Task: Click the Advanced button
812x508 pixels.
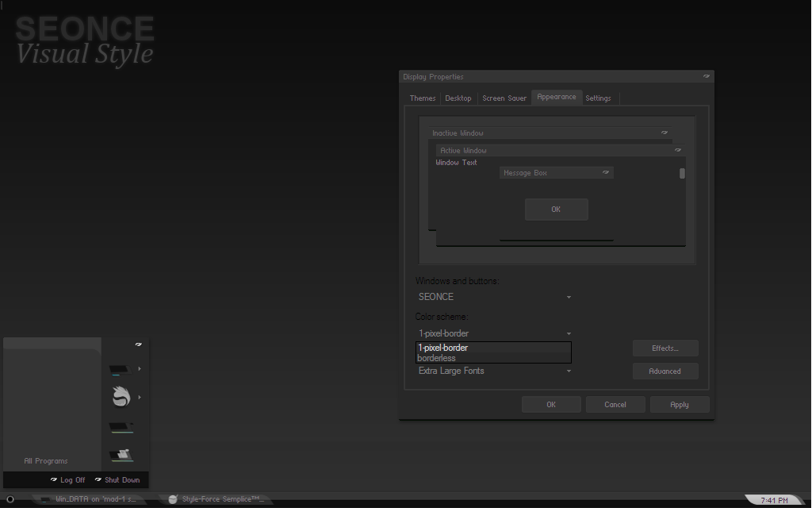Action: coord(665,371)
